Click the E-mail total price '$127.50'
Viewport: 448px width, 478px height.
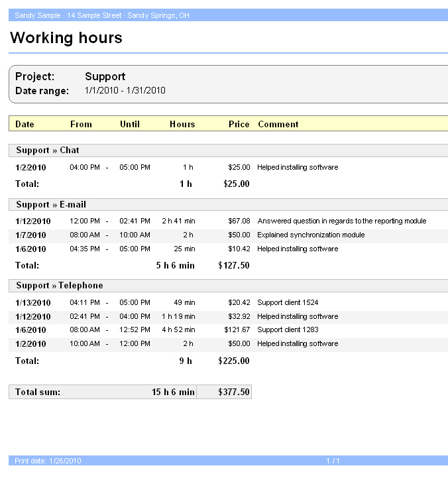point(234,266)
